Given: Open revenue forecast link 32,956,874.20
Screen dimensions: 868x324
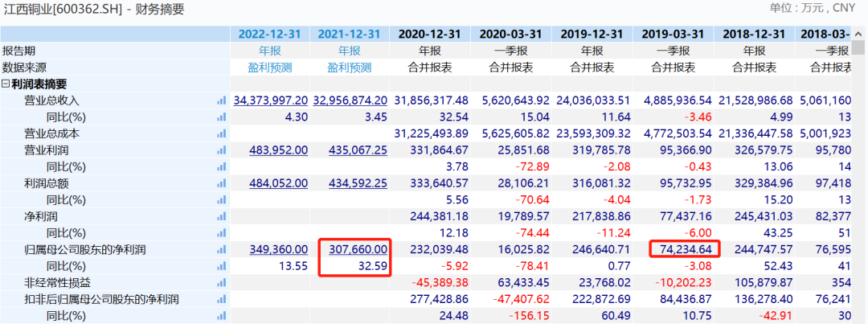Looking at the screenshot, I should (x=350, y=100).
